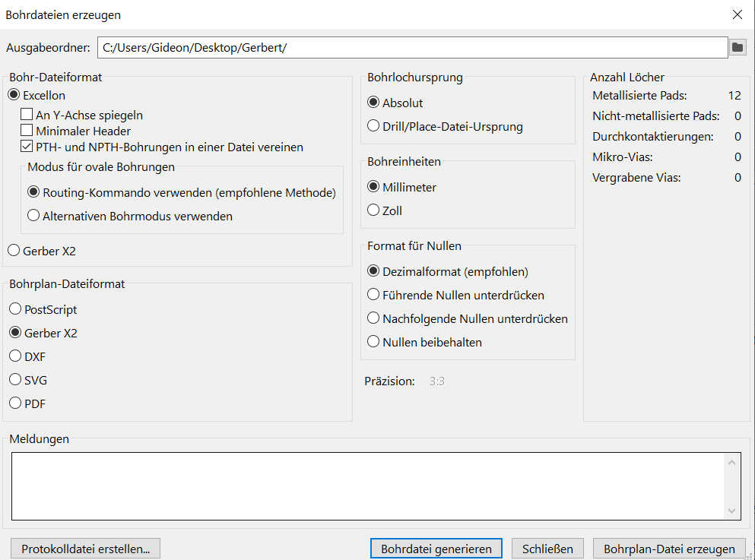Enable 'An Y-Achse spiegeln' checkbox
Screen dimensions: 755x560
click(x=27, y=115)
